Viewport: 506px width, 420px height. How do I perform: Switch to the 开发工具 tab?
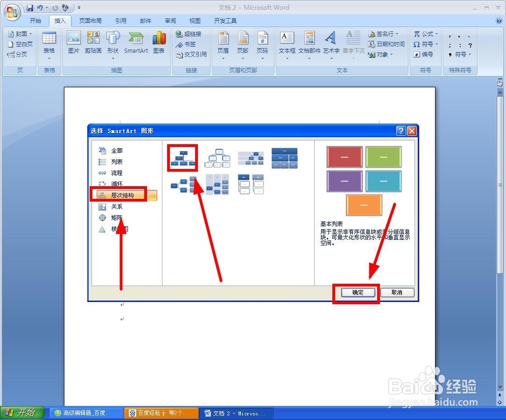tap(225, 21)
